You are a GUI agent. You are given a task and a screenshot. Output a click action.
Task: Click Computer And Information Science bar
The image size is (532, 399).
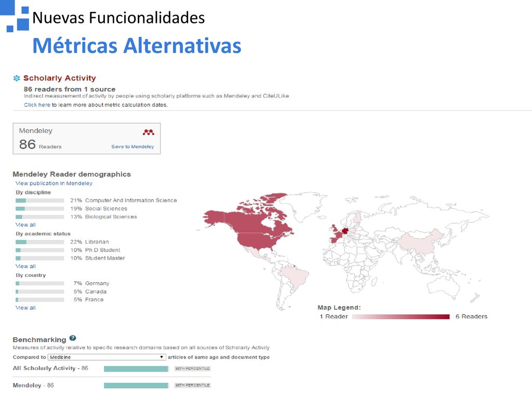(x=39, y=201)
